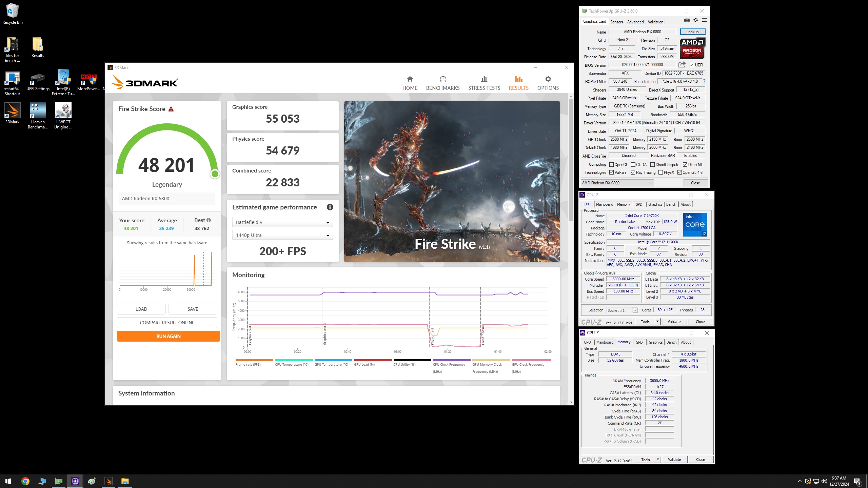868x488 pixels.
Task: Click COMPARE RESULT ONLINE
Action: pyautogui.click(x=167, y=323)
